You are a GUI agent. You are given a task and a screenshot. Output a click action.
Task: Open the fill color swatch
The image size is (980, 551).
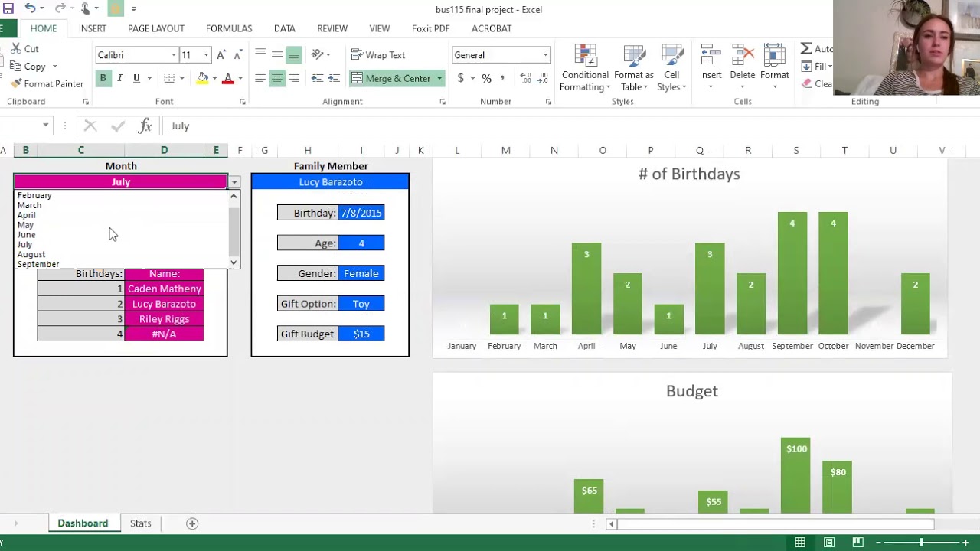tap(202, 78)
